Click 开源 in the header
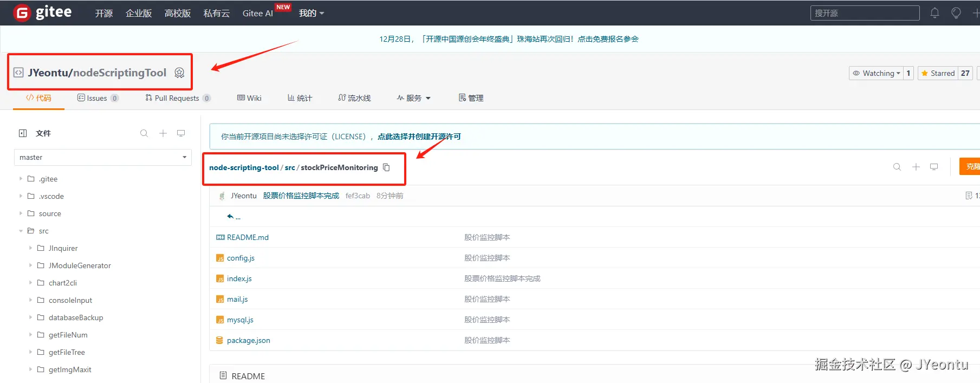The image size is (980, 383). [104, 13]
